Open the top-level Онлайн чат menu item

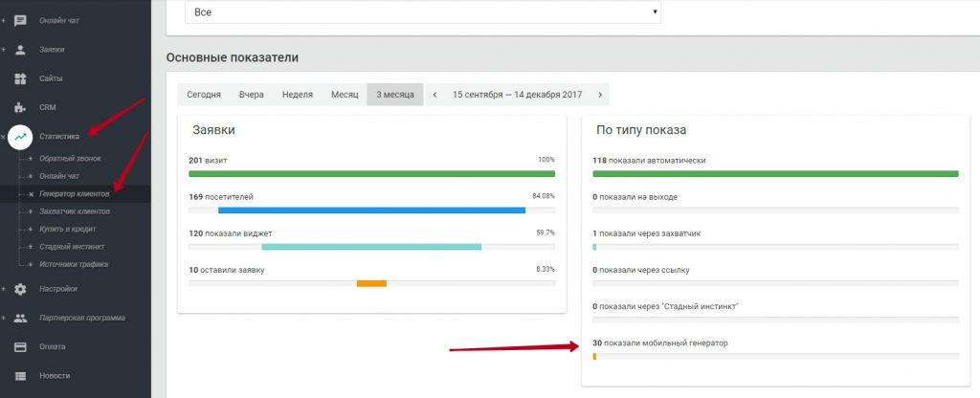tap(59, 21)
